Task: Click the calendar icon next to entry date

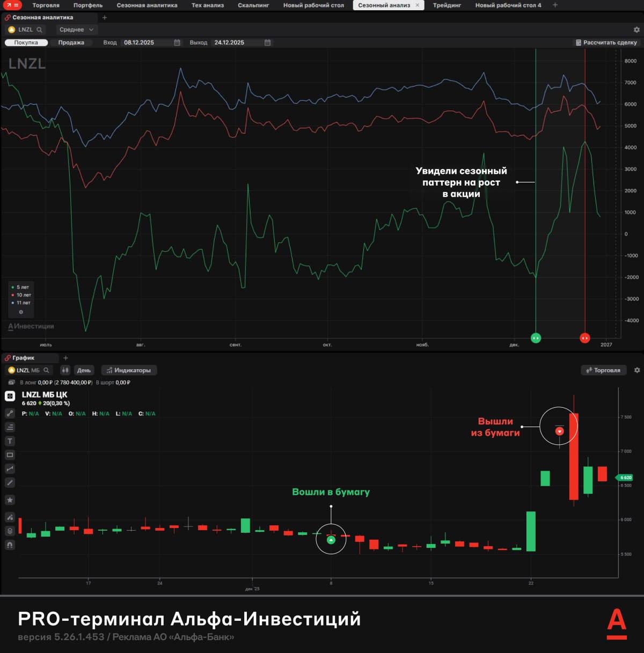Action: coord(176,42)
